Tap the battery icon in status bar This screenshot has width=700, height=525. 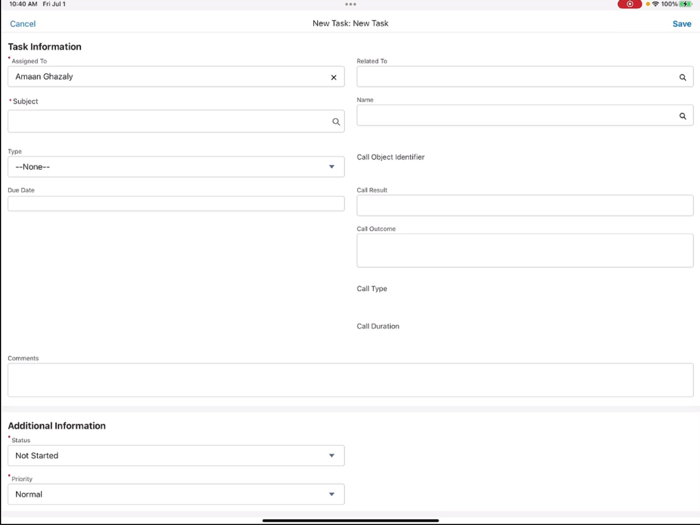[x=685, y=4]
